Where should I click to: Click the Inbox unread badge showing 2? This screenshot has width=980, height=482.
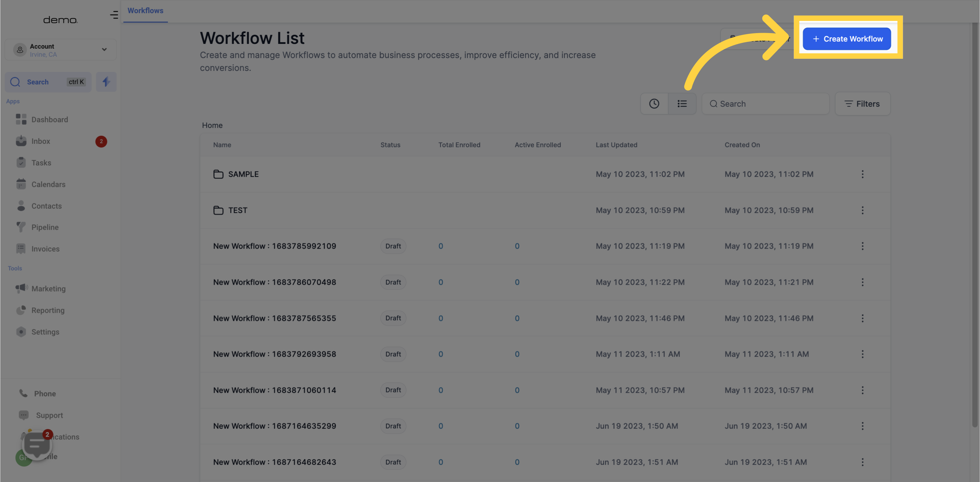point(101,141)
